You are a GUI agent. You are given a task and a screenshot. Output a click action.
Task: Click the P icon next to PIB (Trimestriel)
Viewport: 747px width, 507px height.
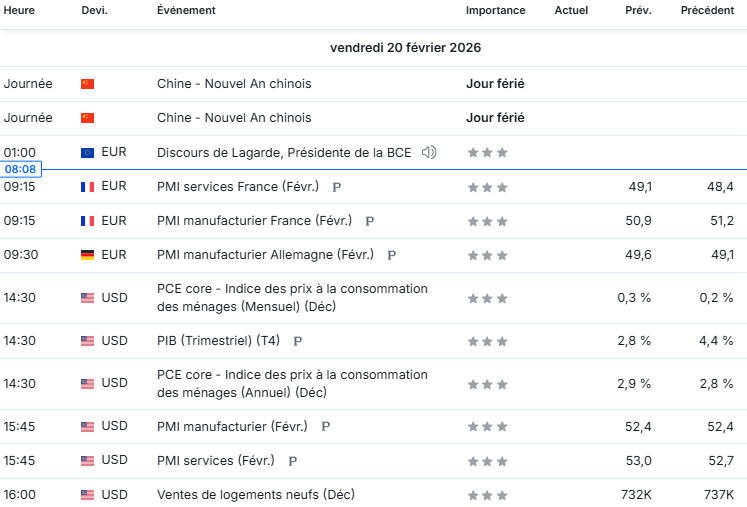(x=297, y=341)
